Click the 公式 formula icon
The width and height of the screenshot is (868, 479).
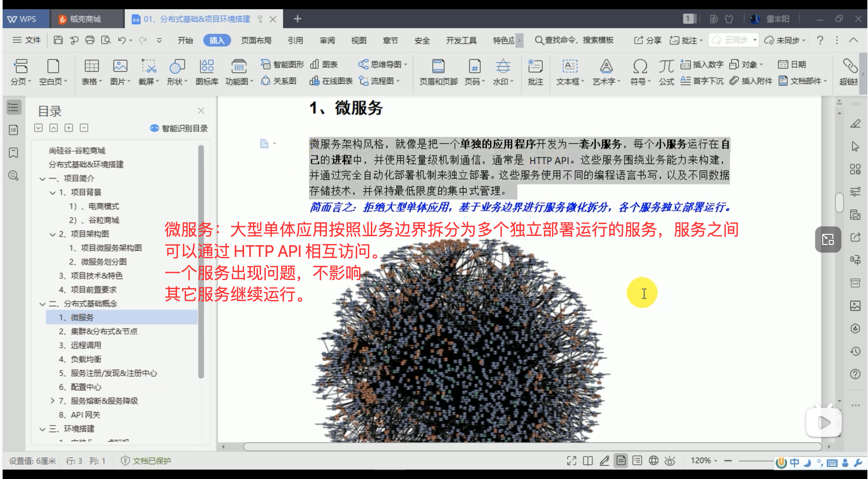(666, 67)
